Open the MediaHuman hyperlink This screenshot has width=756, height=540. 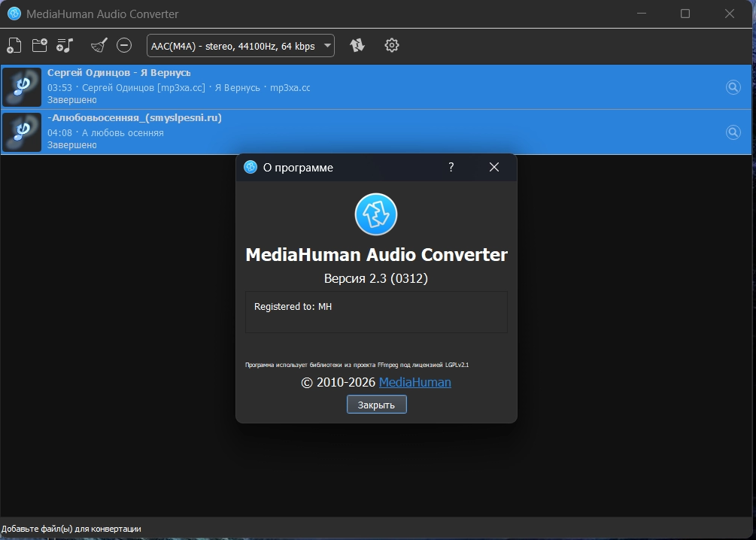414,382
